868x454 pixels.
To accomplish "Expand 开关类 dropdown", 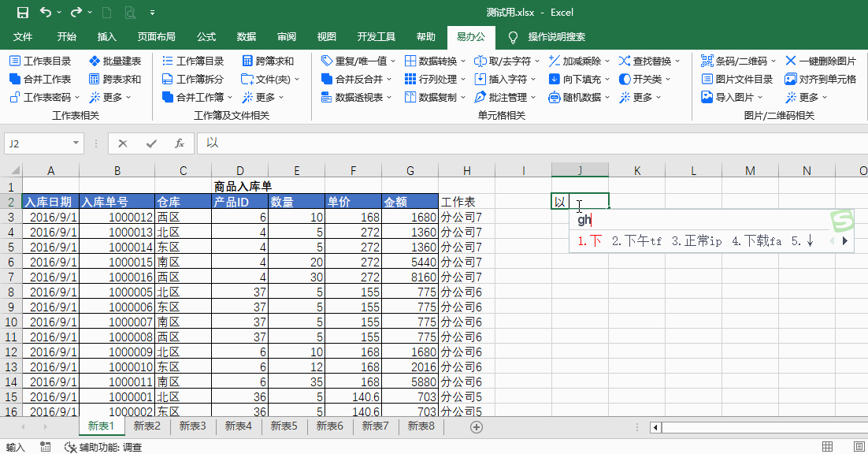I will pyautogui.click(x=668, y=79).
